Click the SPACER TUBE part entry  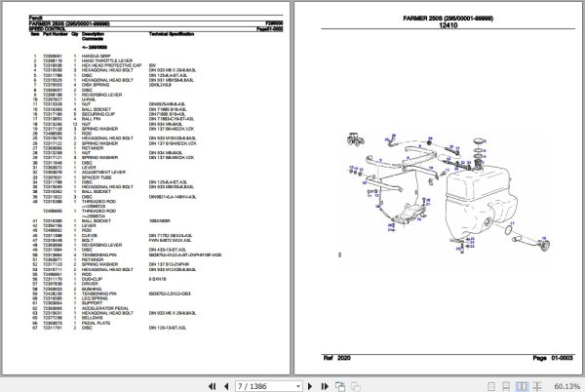(97, 177)
